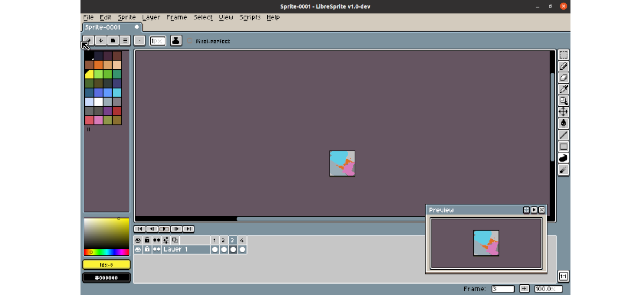Go to next frame
Viewport: 644px width, 295px height.
(x=176, y=229)
